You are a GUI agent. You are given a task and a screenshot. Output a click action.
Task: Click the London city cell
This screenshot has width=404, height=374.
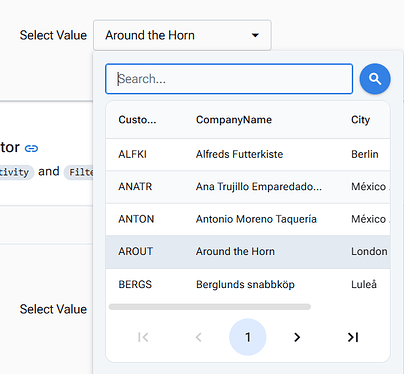pos(369,251)
